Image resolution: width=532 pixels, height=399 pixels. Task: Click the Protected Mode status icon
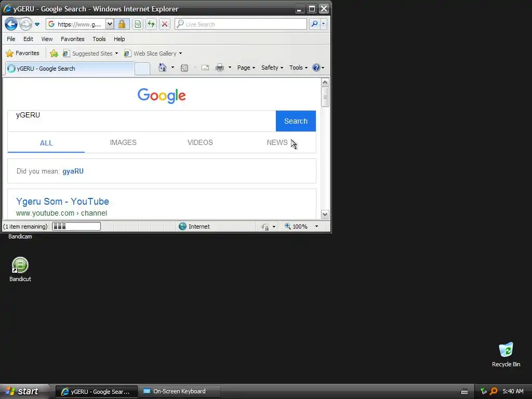265,227
